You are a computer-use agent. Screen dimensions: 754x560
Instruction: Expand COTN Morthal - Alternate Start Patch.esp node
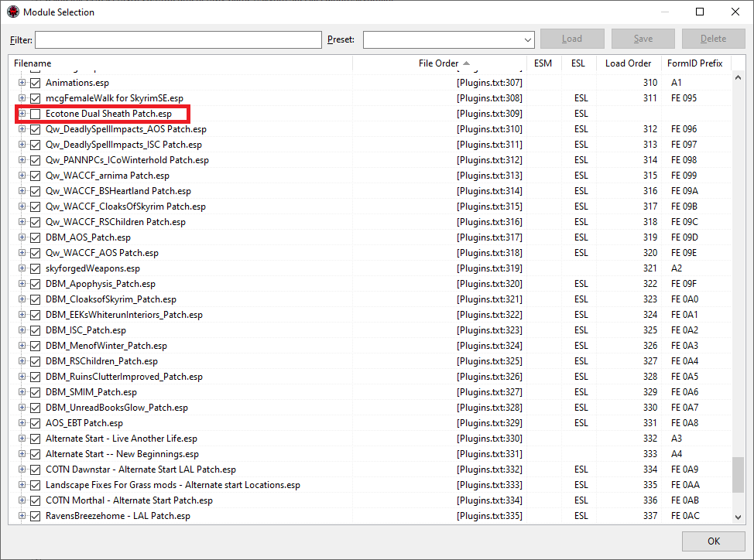22,500
